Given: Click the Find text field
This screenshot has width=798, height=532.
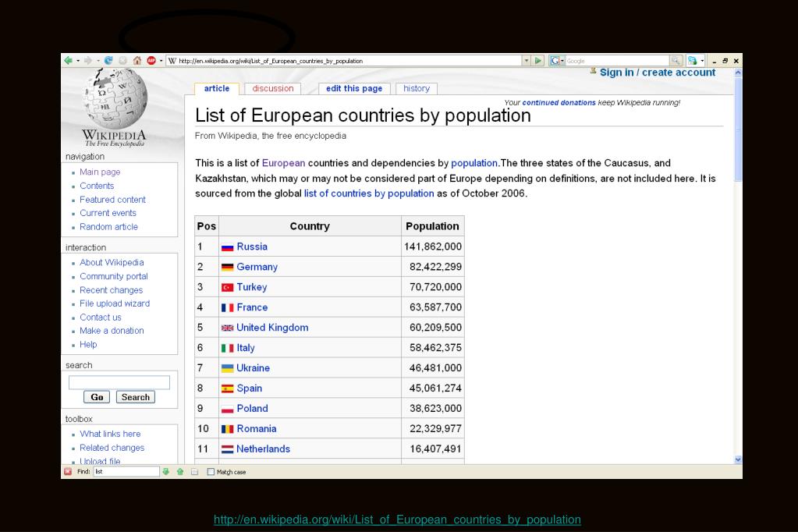Looking at the screenshot, I should pos(126,471).
